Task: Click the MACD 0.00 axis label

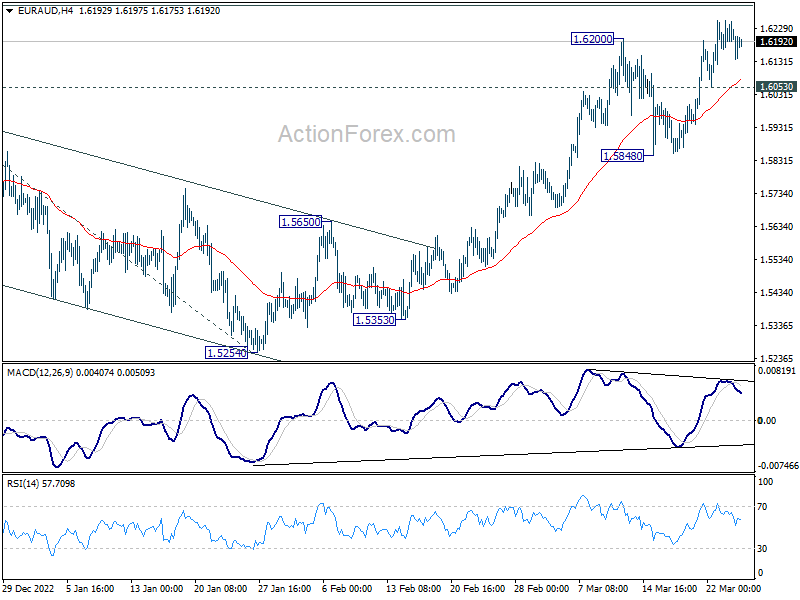Action: coord(767,420)
